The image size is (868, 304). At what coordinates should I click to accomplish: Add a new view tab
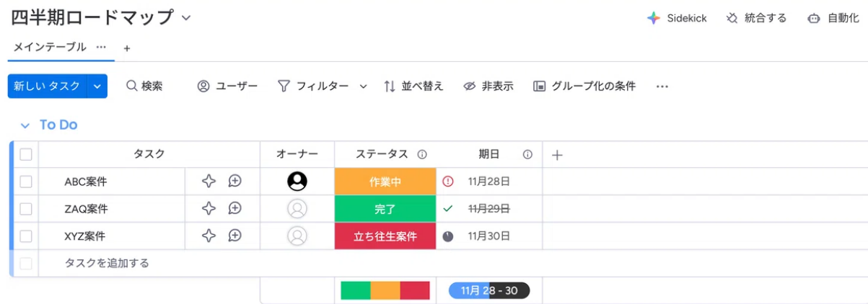[x=127, y=48]
